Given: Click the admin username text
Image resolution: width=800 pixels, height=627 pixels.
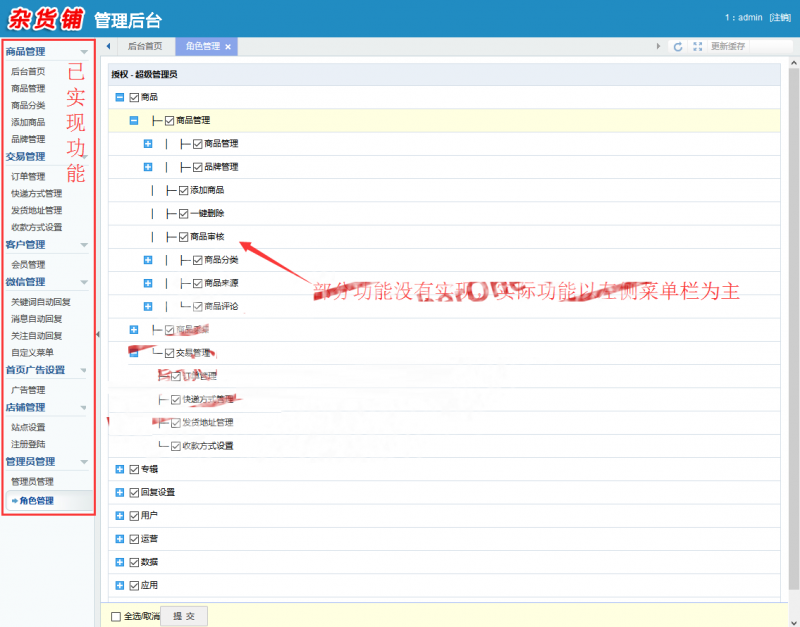Looking at the screenshot, I should click(750, 17).
